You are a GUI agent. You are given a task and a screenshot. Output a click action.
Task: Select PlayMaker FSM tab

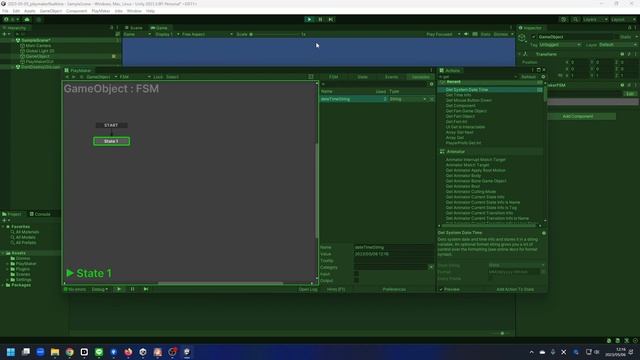[x=333, y=77]
